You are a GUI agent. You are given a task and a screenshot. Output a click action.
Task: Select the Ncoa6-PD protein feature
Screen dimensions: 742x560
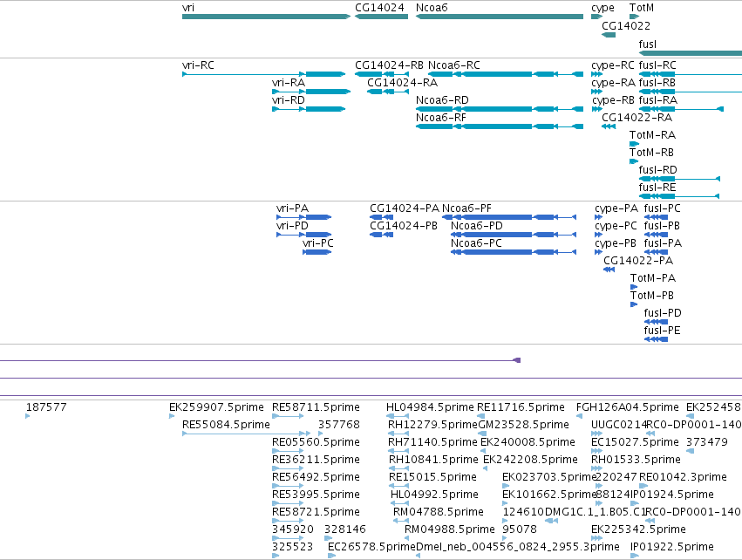514,235
